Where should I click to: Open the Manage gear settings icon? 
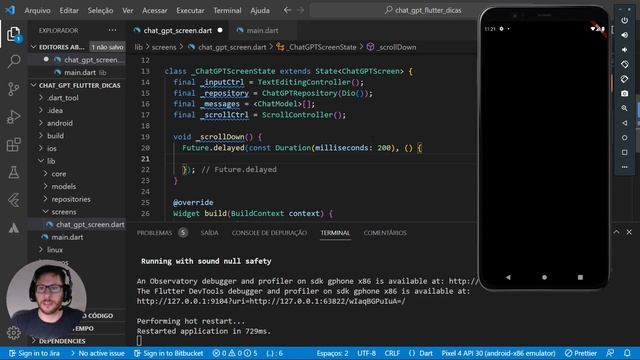coord(13,333)
